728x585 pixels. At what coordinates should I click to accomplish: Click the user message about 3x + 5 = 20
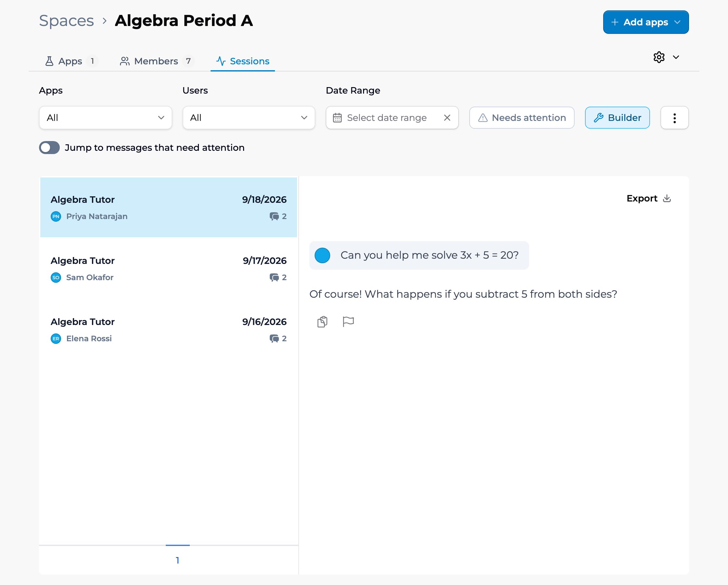pos(419,255)
